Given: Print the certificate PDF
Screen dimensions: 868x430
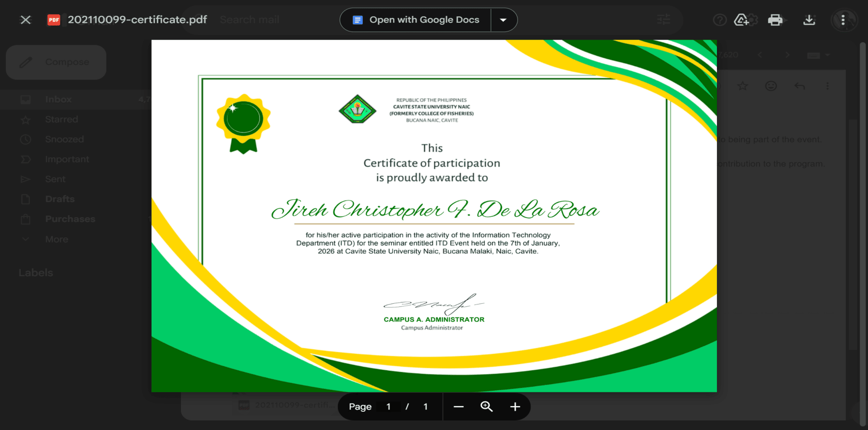Looking at the screenshot, I should 775,20.
